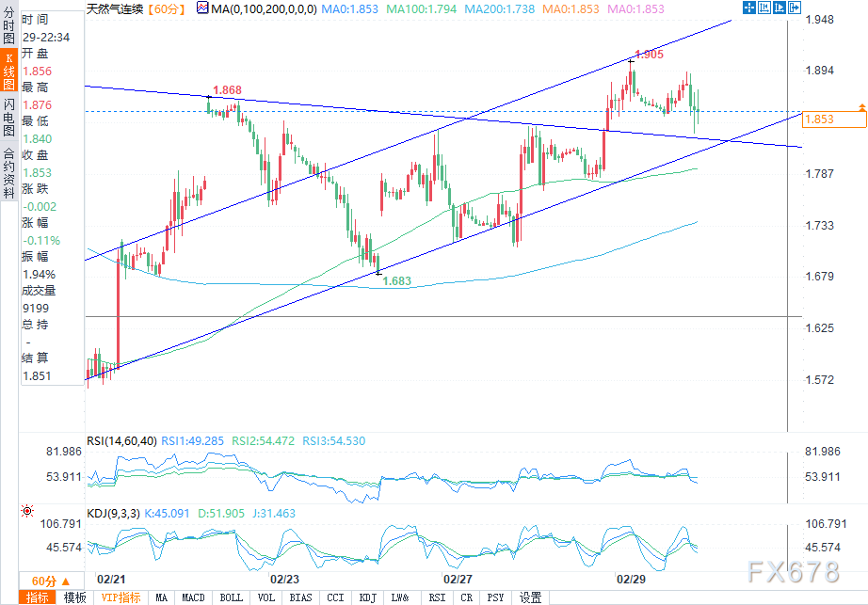The width and height of the screenshot is (868, 605).
Task: Click the J:31.463 value
Action: [x=274, y=513]
